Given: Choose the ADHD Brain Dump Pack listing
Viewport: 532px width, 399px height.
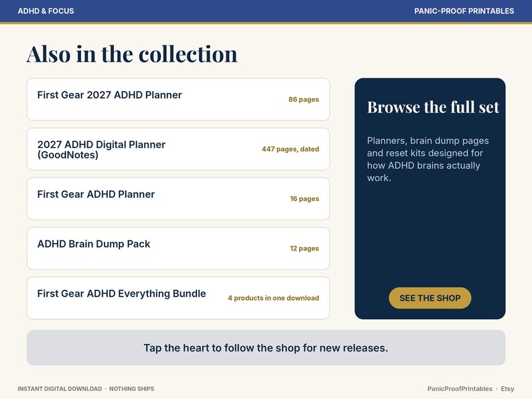Looking at the screenshot, I should pyautogui.click(x=178, y=248).
